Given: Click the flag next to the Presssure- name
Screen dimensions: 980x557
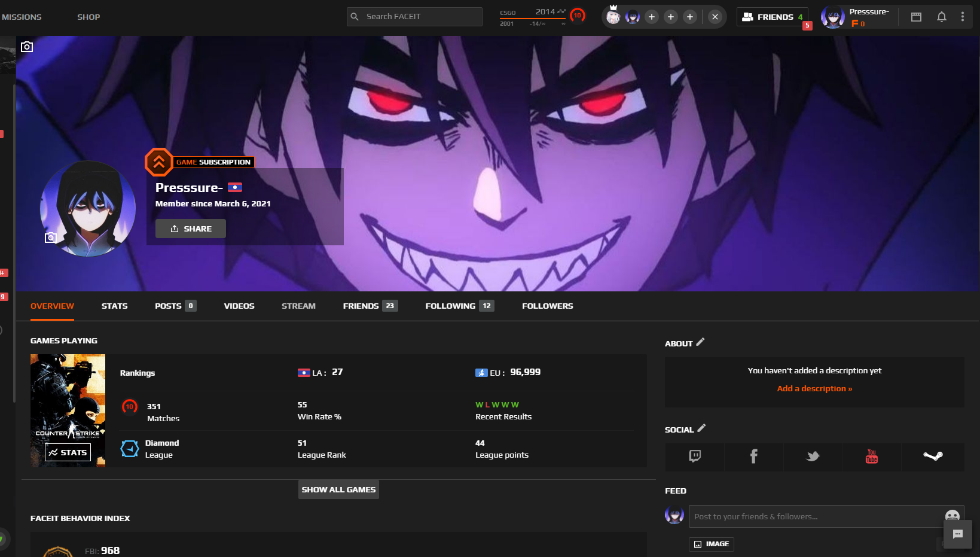Looking at the screenshot, I should click(x=235, y=187).
